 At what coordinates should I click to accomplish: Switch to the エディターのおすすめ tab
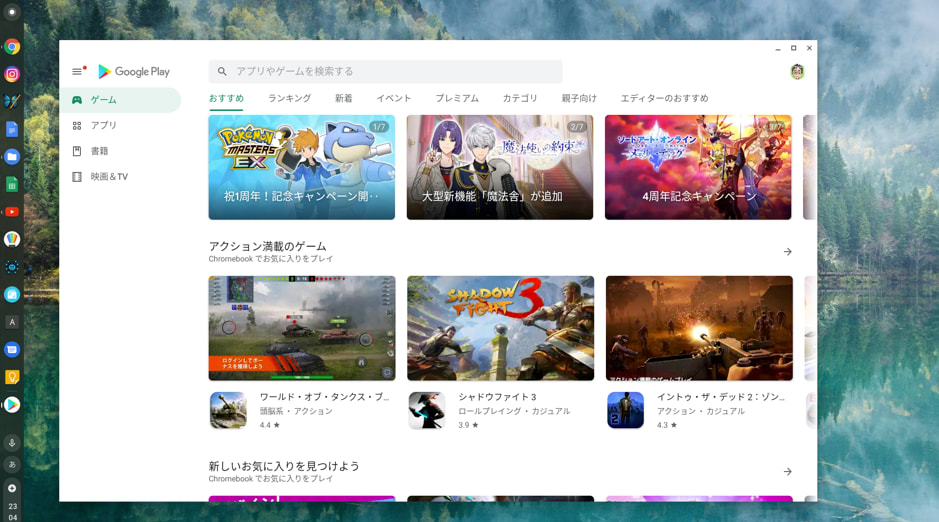(x=664, y=98)
